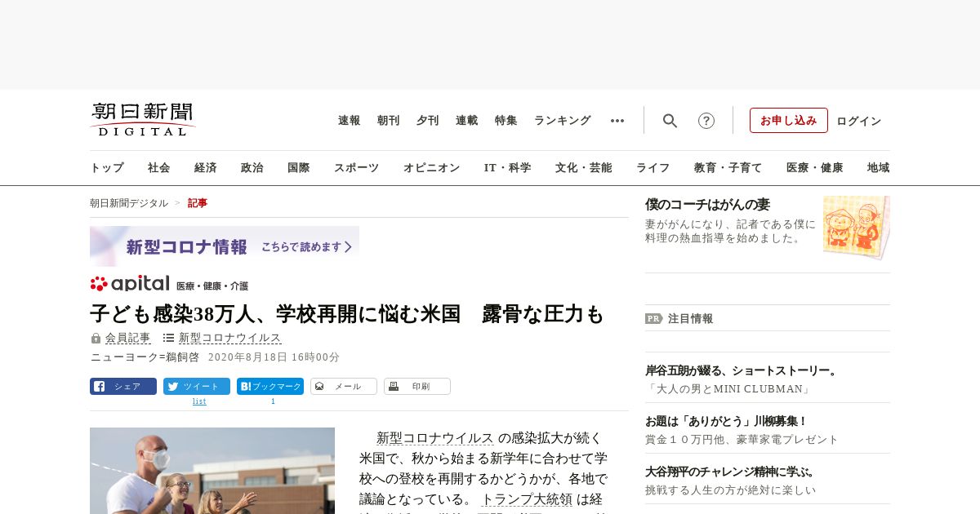The height and width of the screenshot is (514, 980).
Task: Go to IT・科学 section tab
Action: pyautogui.click(x=508, y=168)
